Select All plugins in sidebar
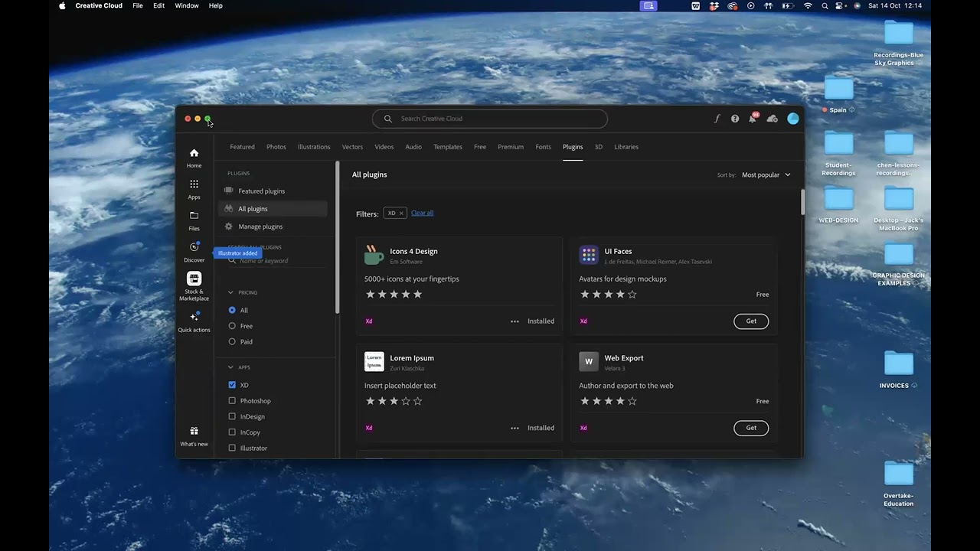 coord(273,209)
